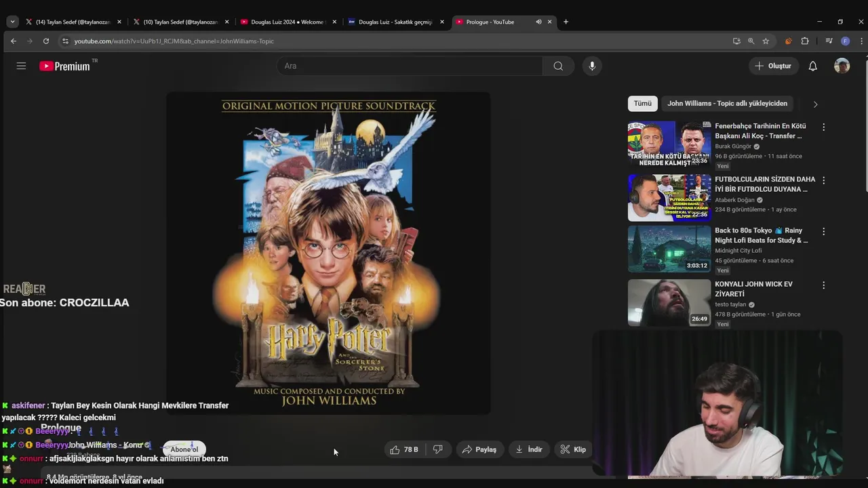Open the tab search dropdown arrow

pos(12,22)
